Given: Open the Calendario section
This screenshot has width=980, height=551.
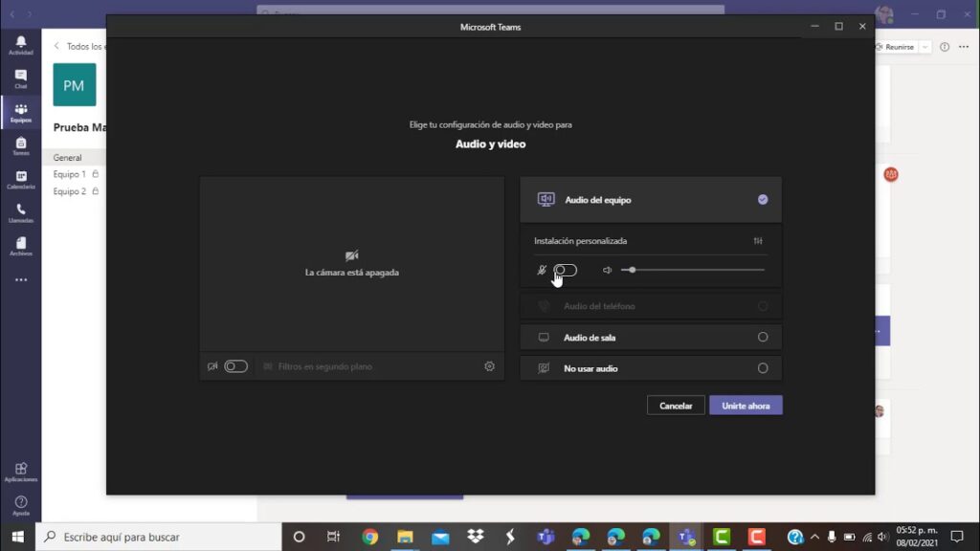Looking at the screenshot, I should (20, 182).
